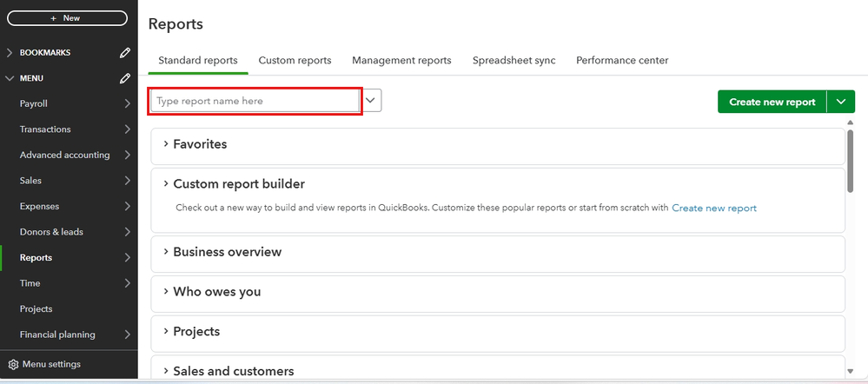Open the Sales submenu arrow
The height and width of the screenshot is (384, 868).
(x=127, y=181)
